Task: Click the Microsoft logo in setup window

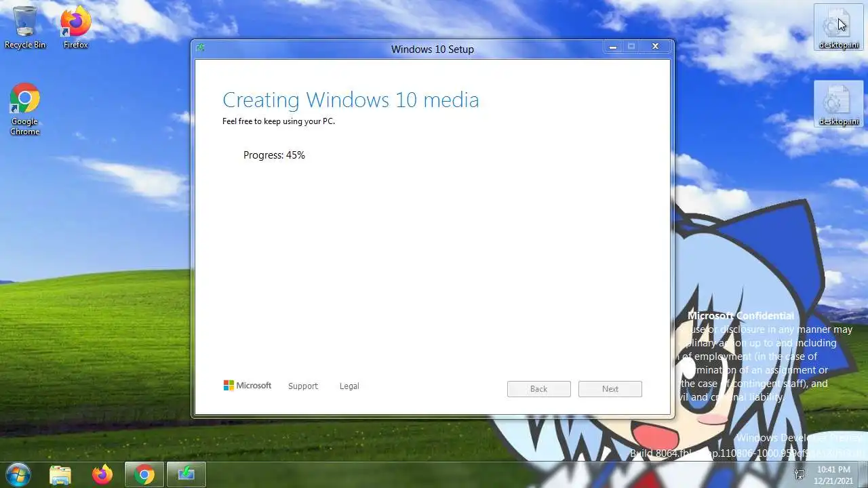Action: tap(248, 386)
